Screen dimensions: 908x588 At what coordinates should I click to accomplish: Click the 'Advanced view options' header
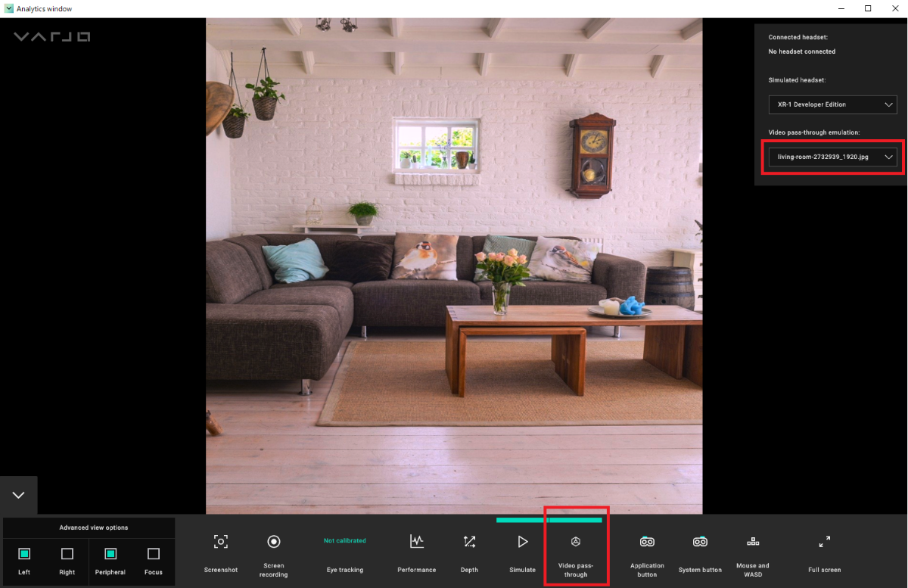94,527
